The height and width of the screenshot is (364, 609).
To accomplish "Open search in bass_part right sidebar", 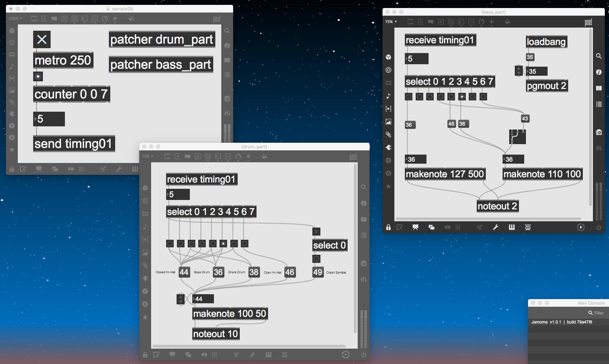I will click(x=599, y=56).
